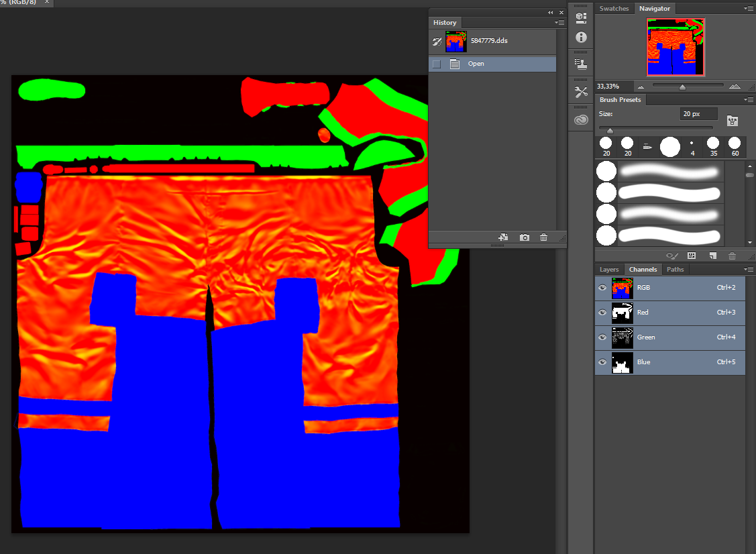The width and height of the screenshot is (756, 554).
Task: Delete current history state using trash icon
Action: (543, 237)
